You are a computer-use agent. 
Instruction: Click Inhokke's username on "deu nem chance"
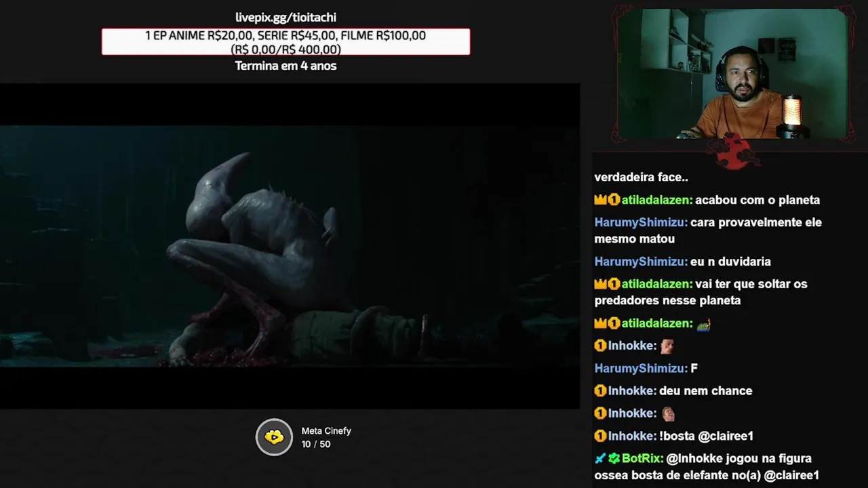(x=632, y=390)
